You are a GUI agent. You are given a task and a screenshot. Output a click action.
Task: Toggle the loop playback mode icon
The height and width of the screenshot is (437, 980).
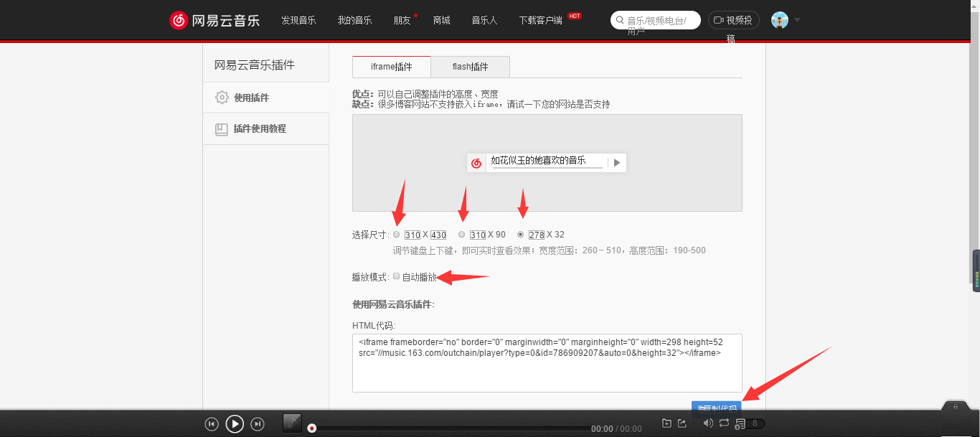tap(724, 423)
